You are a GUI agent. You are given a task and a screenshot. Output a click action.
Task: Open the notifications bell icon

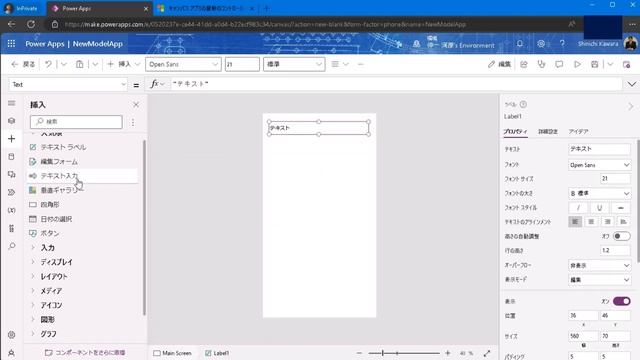pos(520,43)
